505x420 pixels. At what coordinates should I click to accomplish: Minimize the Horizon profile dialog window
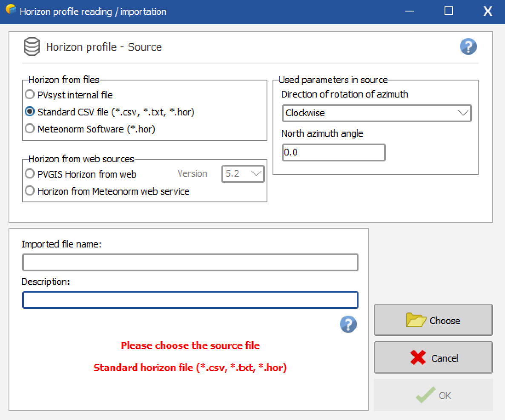tap(410, 11)
